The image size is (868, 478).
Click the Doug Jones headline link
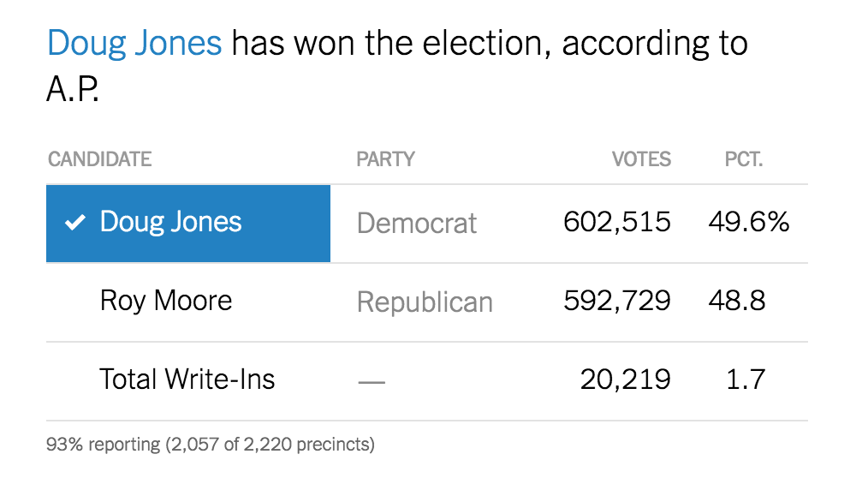(134, 43)
